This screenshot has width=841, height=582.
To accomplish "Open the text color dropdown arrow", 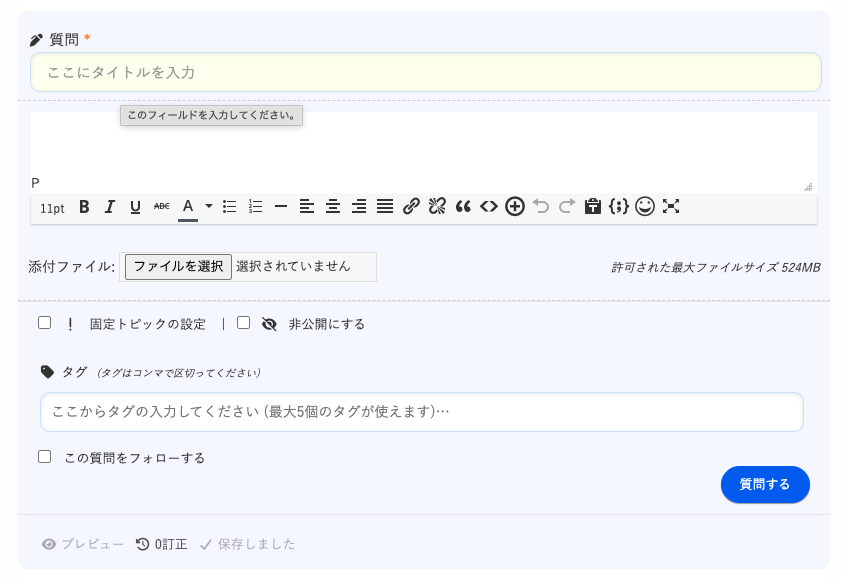I will 209,207.
